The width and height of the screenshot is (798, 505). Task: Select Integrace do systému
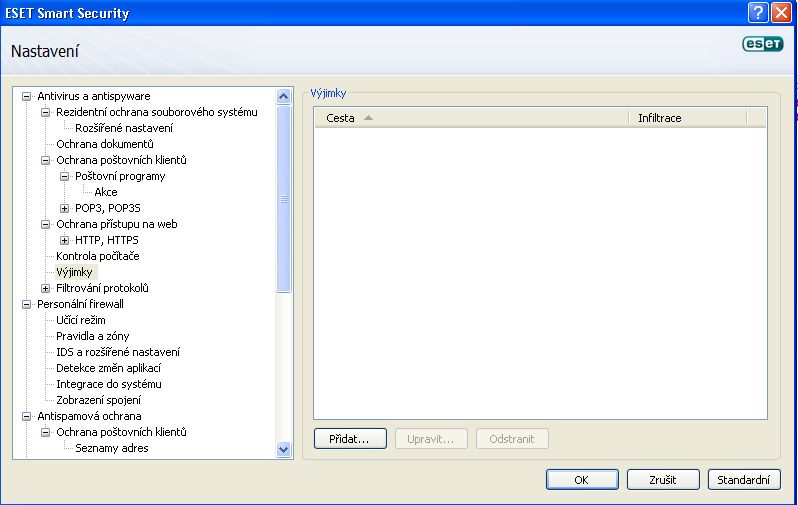pos(109,384)
